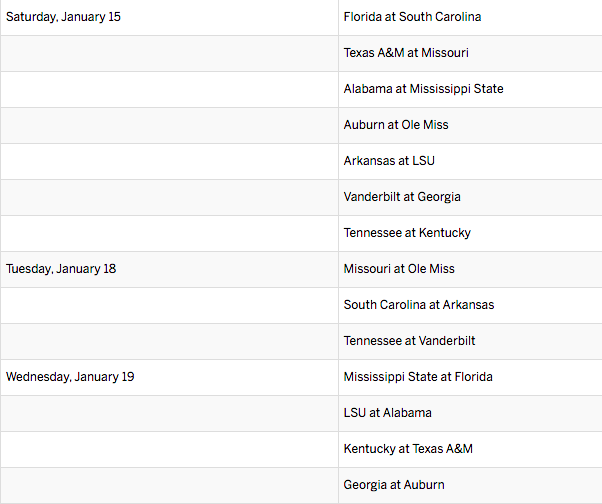Viewport: 602px width, 504px height.
Task: Click empty date cell beside Tennessee at Vanderbilt
Action: 169,341
